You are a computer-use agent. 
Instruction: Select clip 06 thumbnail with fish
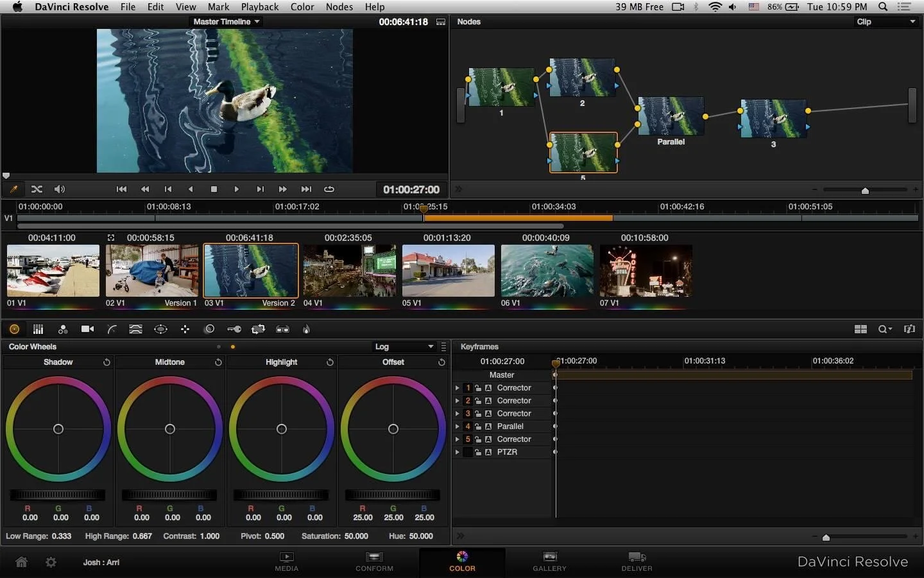tap(547, 270)
